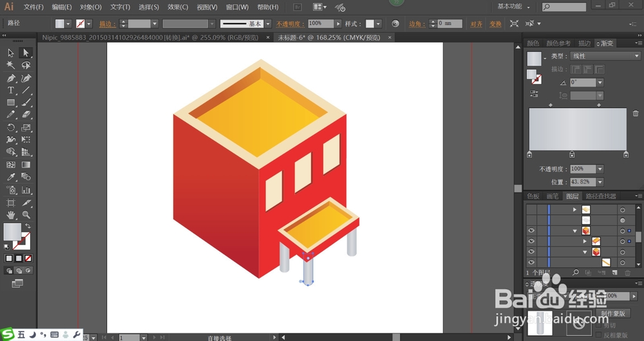Click the left gradient color stop
The height and width of the screenshot is (341, 644).
pyautogui.click(x=529, y=154)
